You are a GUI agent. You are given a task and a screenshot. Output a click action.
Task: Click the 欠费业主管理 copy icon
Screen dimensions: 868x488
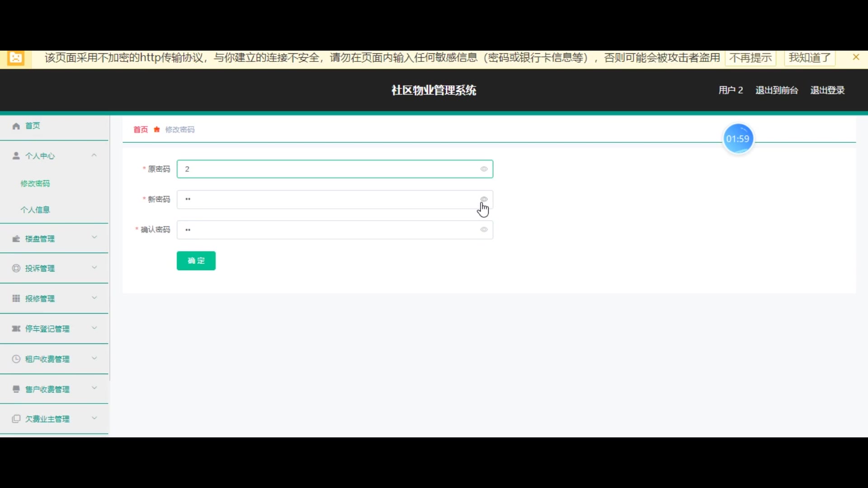(16, 419)
